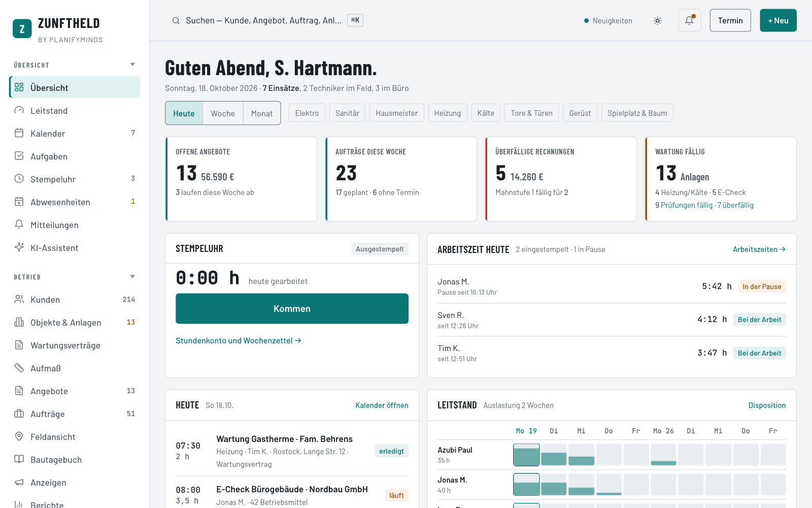812x508 pixels.
Task: Open Stundenkonto und Wochenzettel link
Action: point(239,341)
